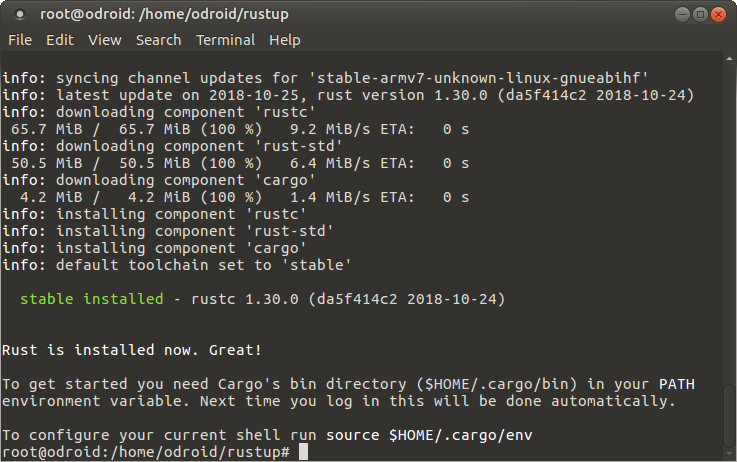The image size is (737, 462).
Task: Minimize the terminal window
Action: tap(682, 15)
